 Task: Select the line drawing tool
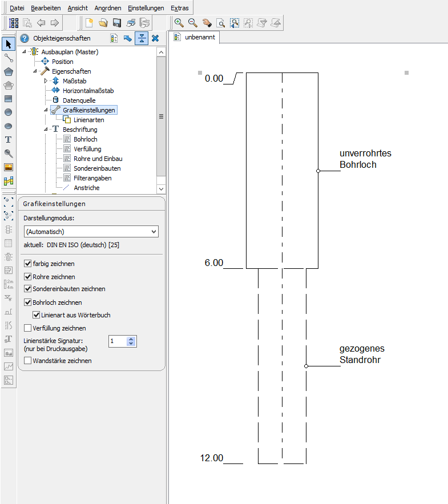[9, 58]
